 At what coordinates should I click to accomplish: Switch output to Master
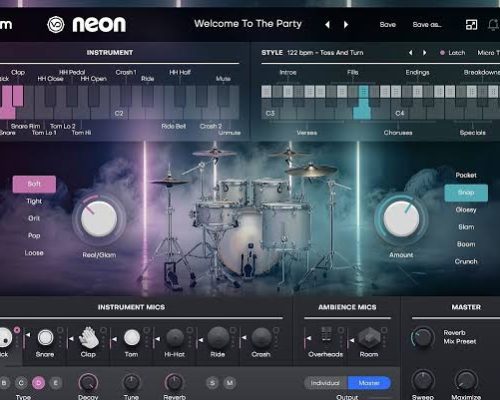[369, 383]
